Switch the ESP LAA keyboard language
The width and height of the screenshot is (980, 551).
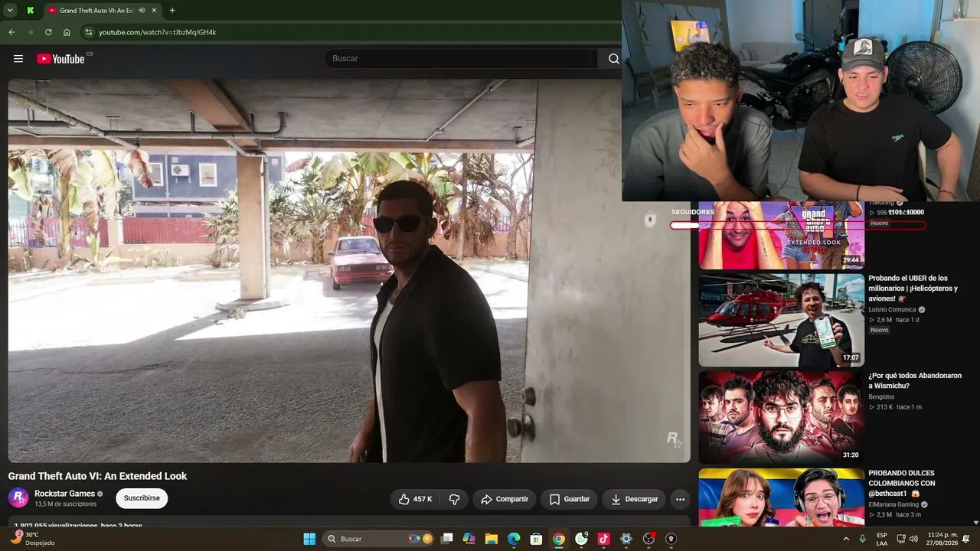coord(882,539)
